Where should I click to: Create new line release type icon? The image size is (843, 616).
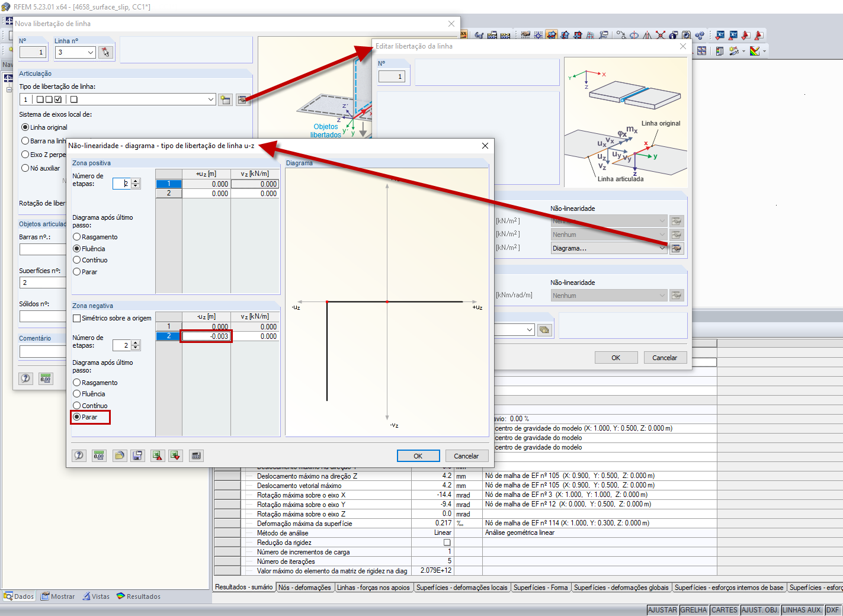225,100
